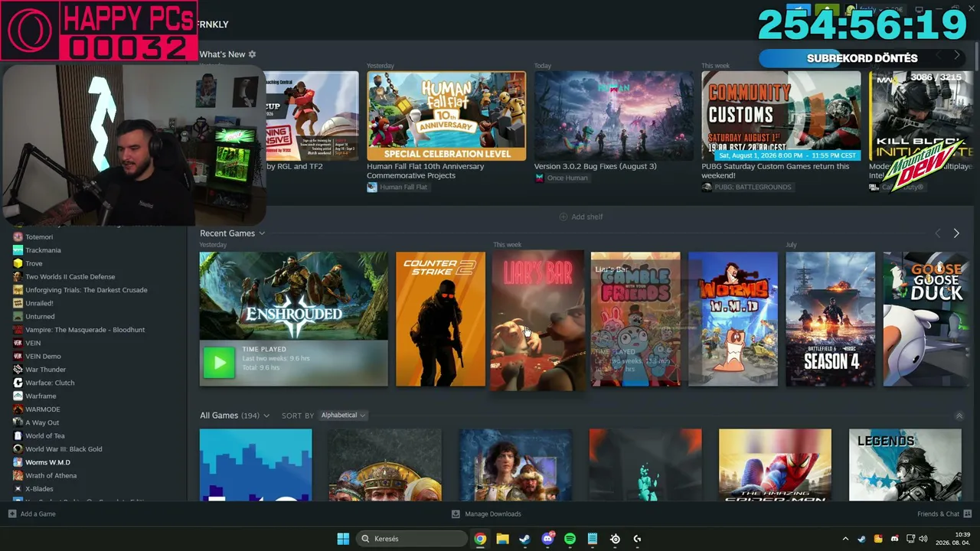Open Discord from the taskbar

[x=547, y=539]
